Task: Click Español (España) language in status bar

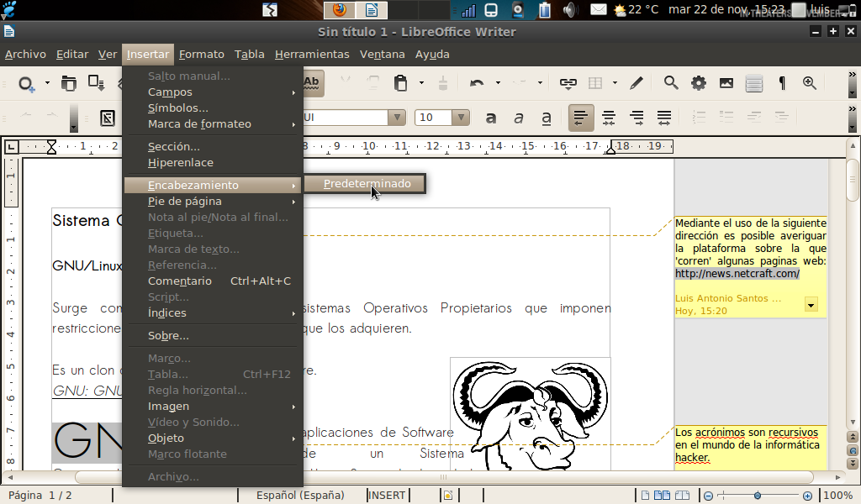Action: click(x=300, y=496)
